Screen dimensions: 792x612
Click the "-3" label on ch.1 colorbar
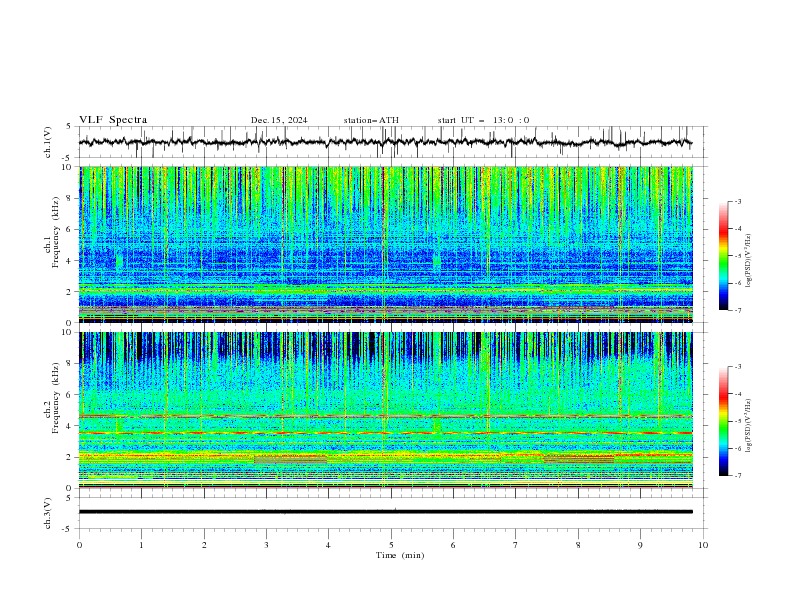click(x=737, y=201)
